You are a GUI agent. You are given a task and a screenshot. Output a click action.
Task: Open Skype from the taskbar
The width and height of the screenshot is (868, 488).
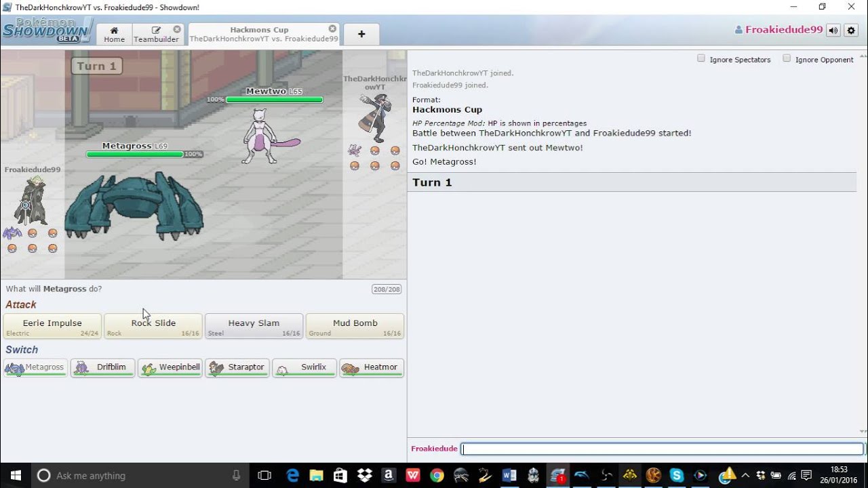[x=677, y=476]
